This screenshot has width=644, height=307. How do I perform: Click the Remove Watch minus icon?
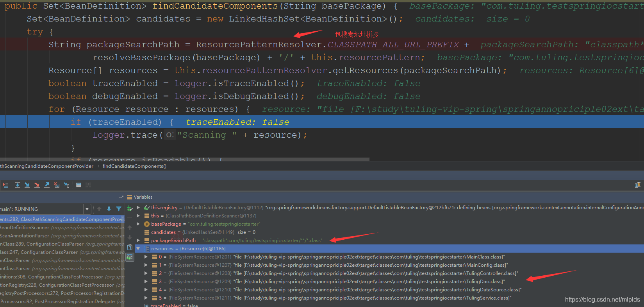point(130,218)
